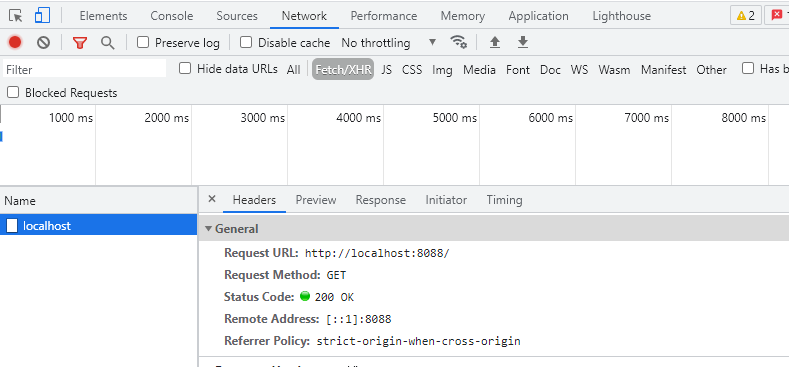Filter requests by Other
Screen dimensions: 789x367
(712, 69)
